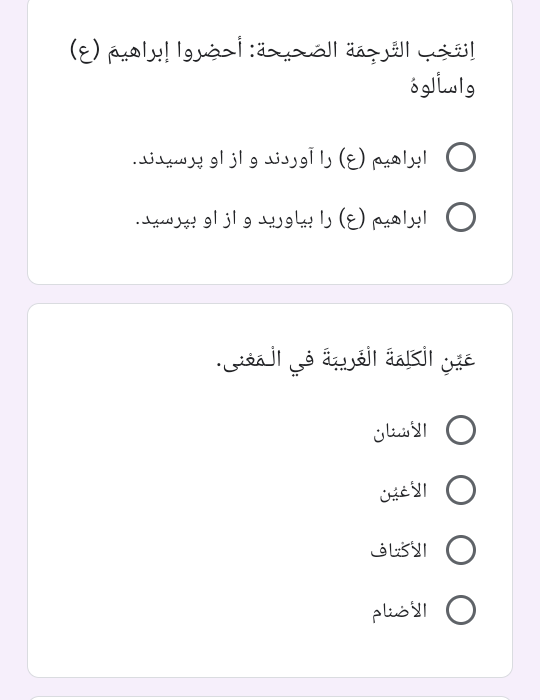This screenshot has width=540, height=700.
Task: Choose the الأصنام radio circle
Action: tap(461, 610)
